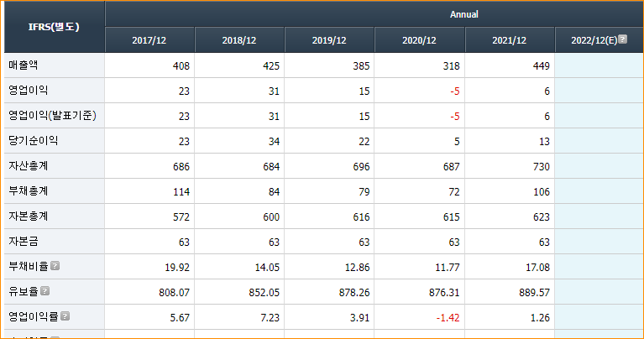Click 영업이익 value 31 for 2018/12
644x339 pixels.
click(274, 91)
